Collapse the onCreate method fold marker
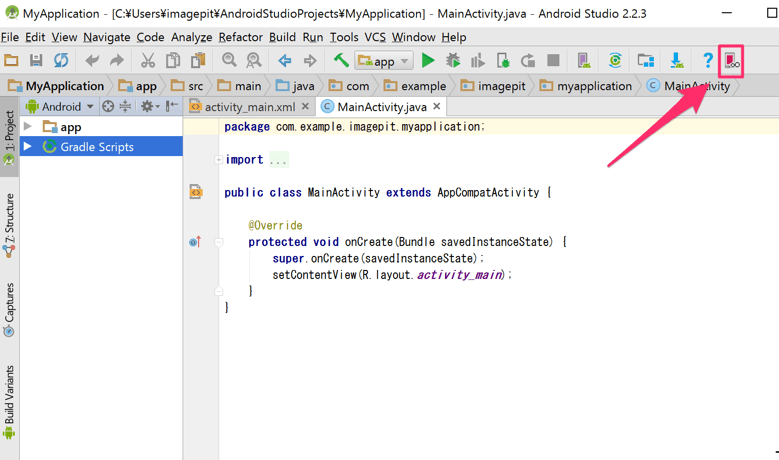This screenshot has height=460, width=779. [x=219, y=242]
